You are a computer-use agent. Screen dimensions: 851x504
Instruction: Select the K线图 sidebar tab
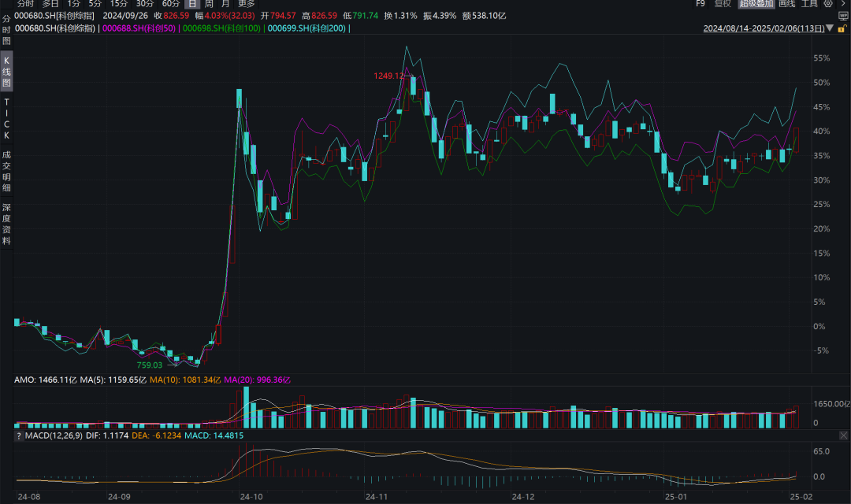6,72
